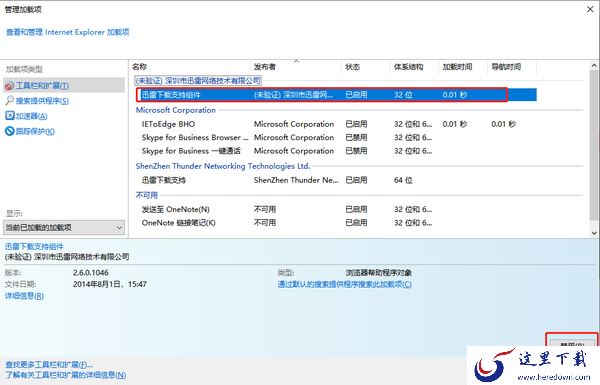Open the 详细信息(R) link
The image size is (600, 385).
pos(24,296)
